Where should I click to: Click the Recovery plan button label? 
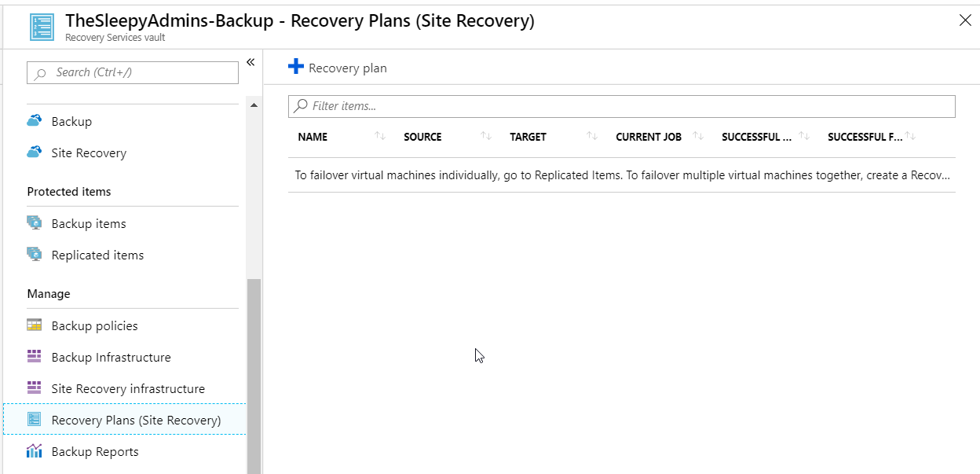[347, 68]
